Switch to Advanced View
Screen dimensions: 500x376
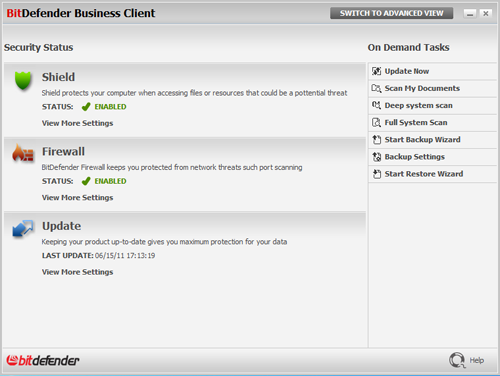(x=391, y=13)
